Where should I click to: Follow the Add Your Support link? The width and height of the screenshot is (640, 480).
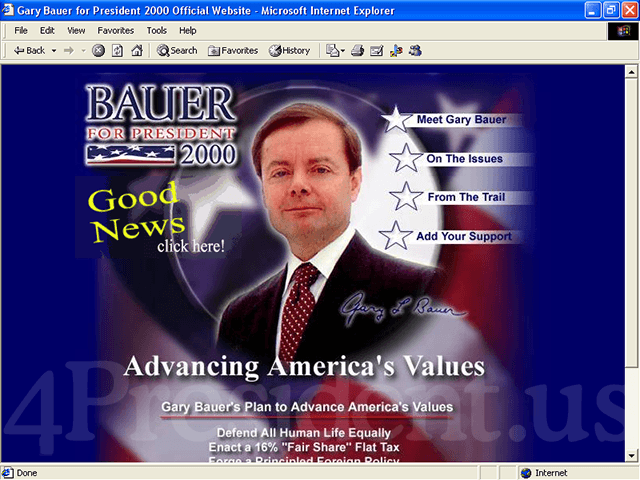(x=464, y=236)
